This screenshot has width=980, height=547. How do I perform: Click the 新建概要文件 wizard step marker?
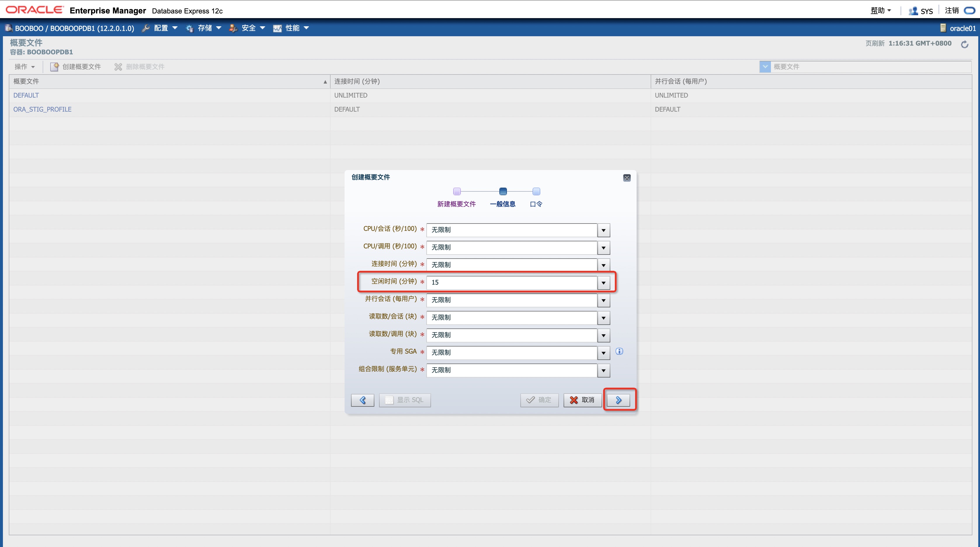pos(457,191)
